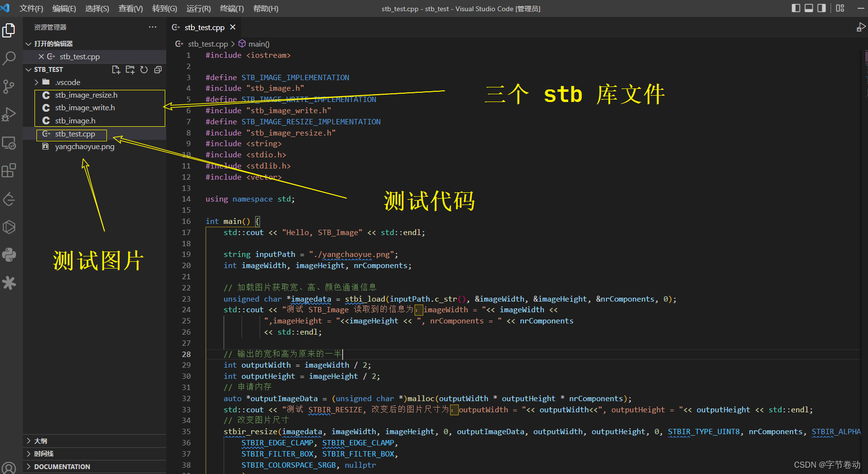Open stb_image.h in explorer
Image resolution: width=868 pixels, height=474 pixels.
(75, 120)
